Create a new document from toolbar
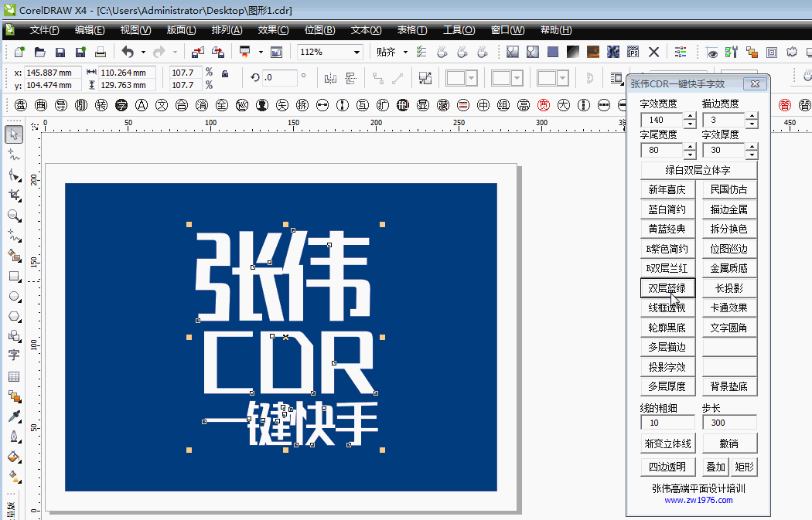The height and width of the screenshot is (520, 812). click(x=19, y=52)
